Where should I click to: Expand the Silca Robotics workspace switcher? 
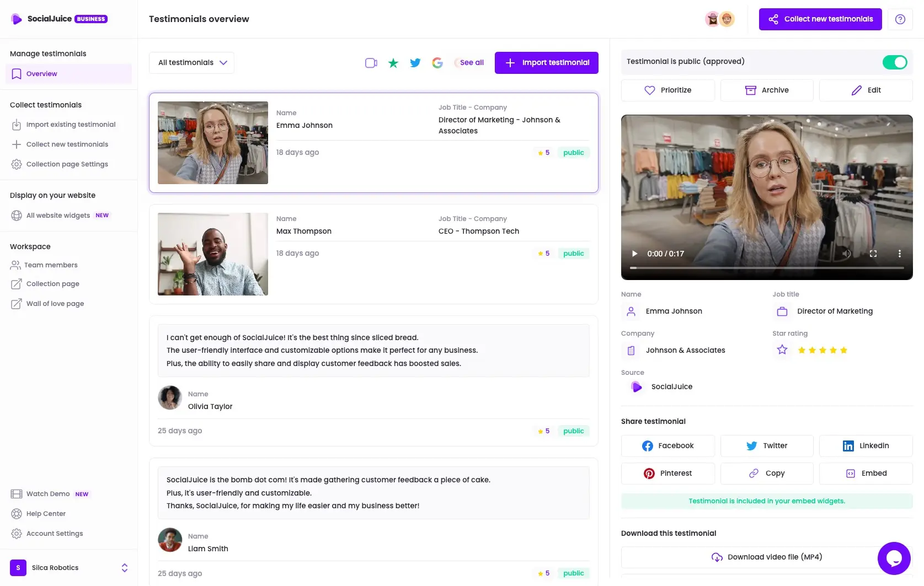click(x=125, y=568)
